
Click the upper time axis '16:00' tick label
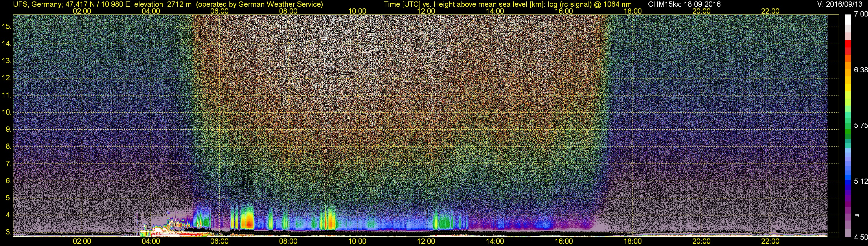click(564, 11)
